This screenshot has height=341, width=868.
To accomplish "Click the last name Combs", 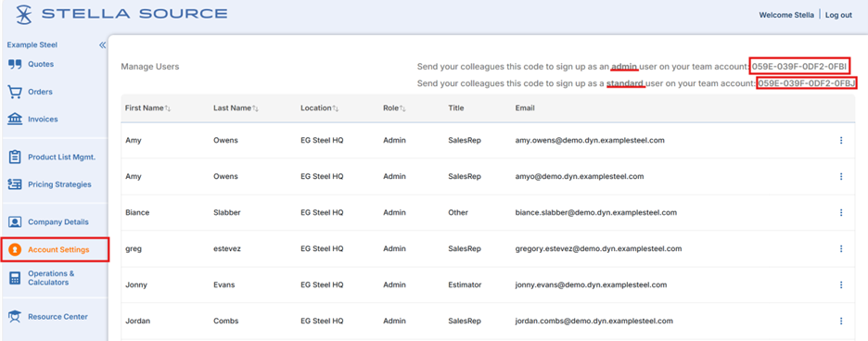I will [226, 321].
